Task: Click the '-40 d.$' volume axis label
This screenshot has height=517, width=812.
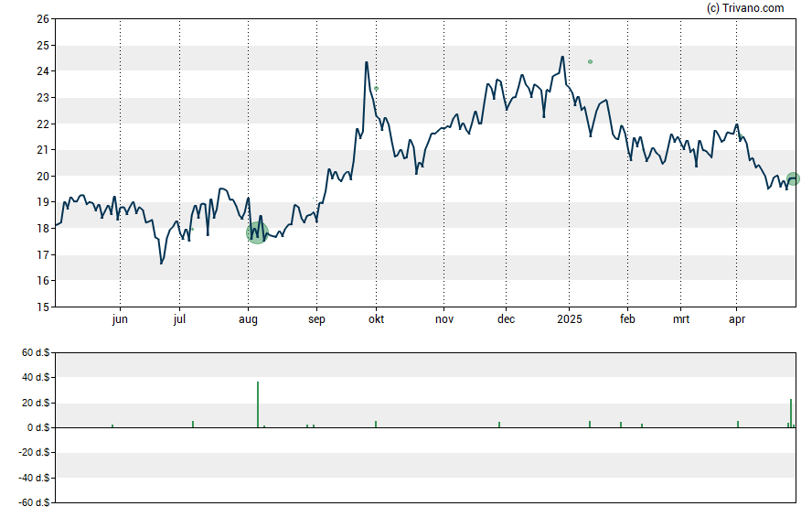Action: click(34, 478)
